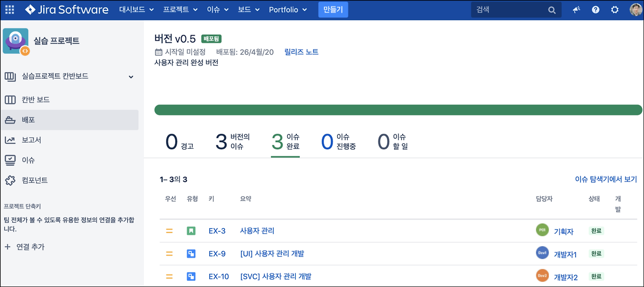Click the 검색 search field
644x287 pixels.
516,10
